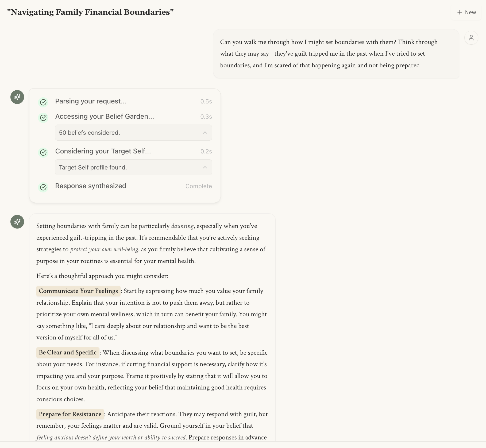Click the checkmark beside Response synthesized
The image size is (486, 448).
[x=43, y=187]
